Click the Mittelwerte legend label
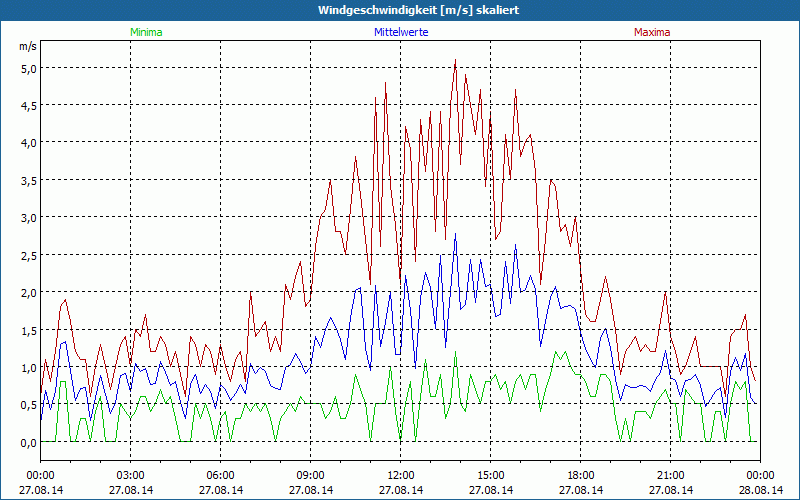The image size is (800, 500). coord(401,32)
